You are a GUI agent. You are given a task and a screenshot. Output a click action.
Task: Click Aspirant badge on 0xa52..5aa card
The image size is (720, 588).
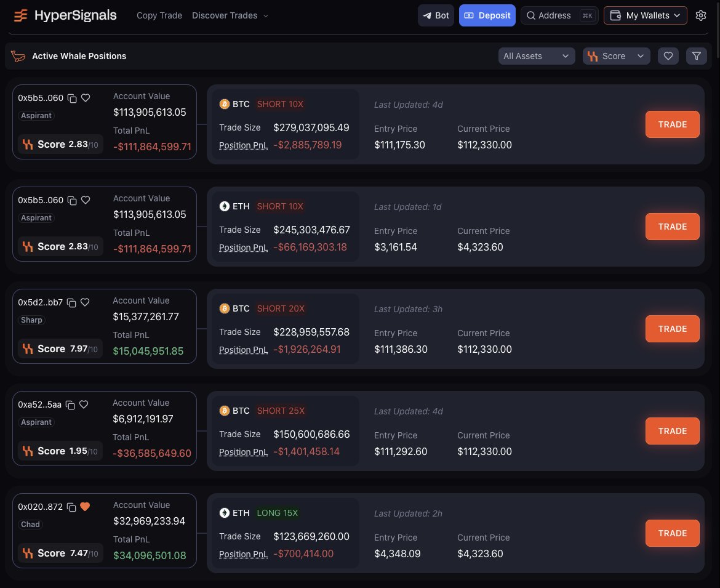(36, 422)
